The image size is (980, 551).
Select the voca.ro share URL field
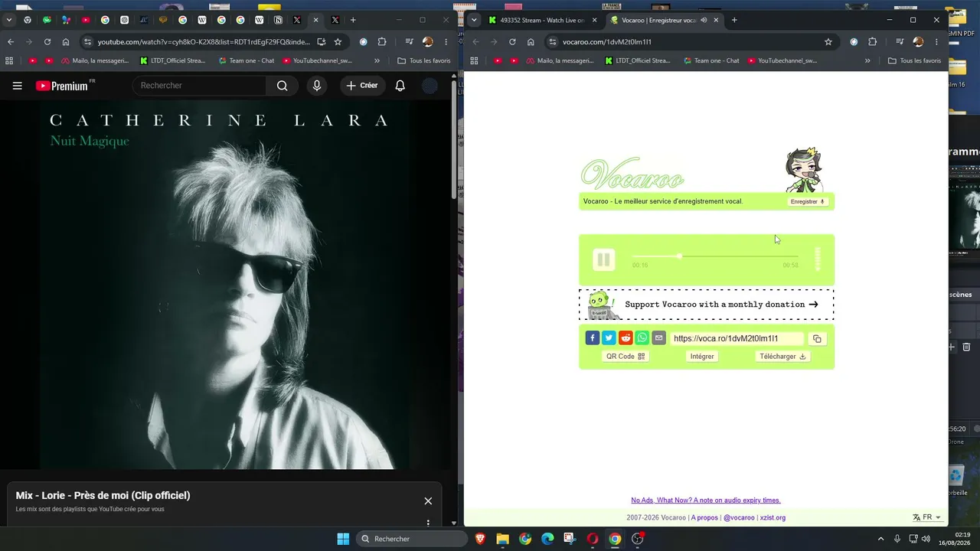tap(737, 338)
